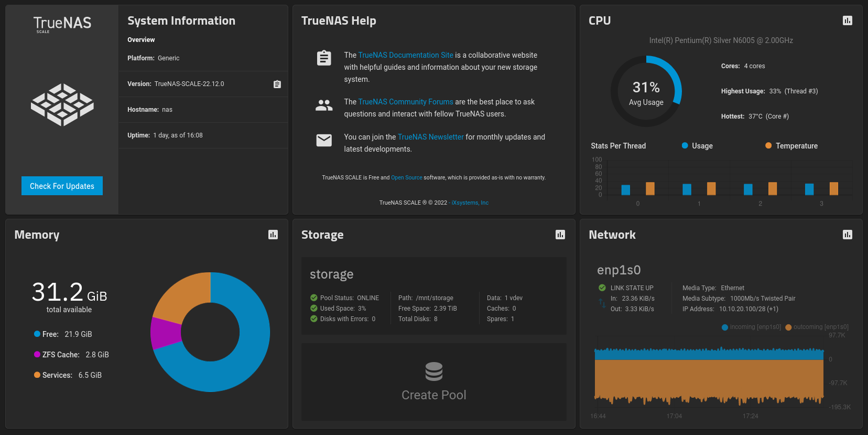Screen dimensions: 868x435
Task: Open Network reports chart icon
Action: (x=848, y=235)
